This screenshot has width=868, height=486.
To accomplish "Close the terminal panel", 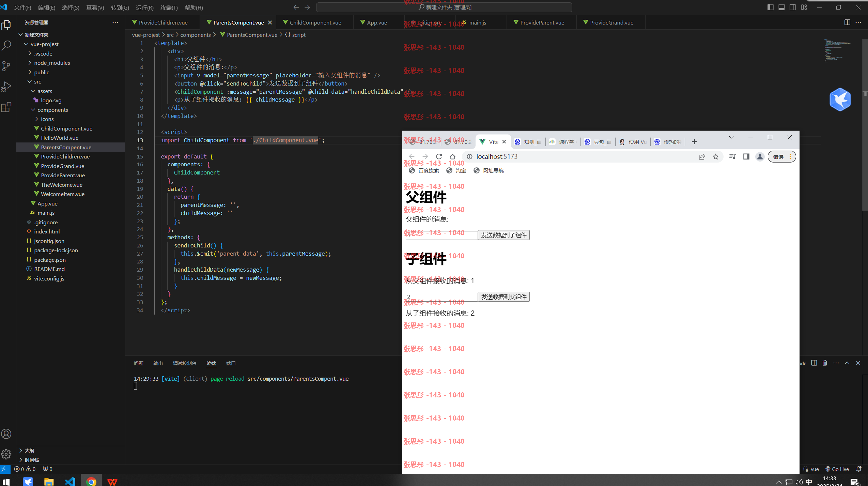I will click(x=858, y=363).
